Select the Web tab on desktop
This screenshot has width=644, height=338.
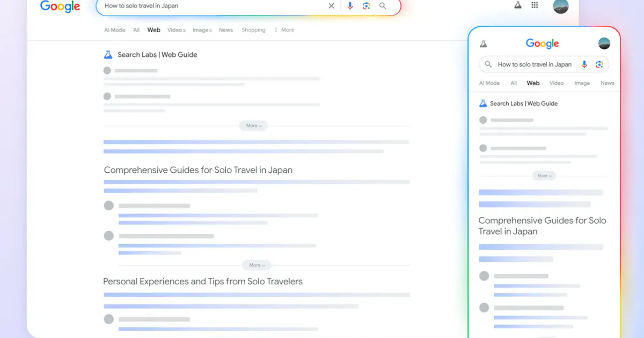154,30
